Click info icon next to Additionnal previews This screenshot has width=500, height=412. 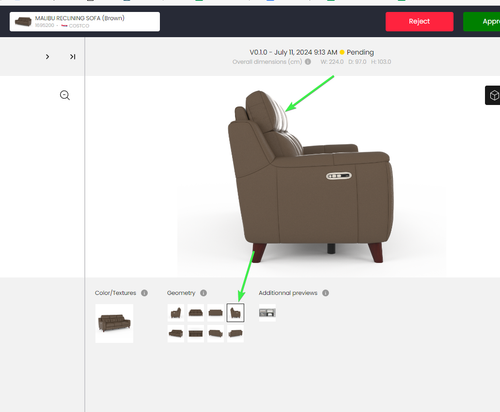(x=326, y=293)
